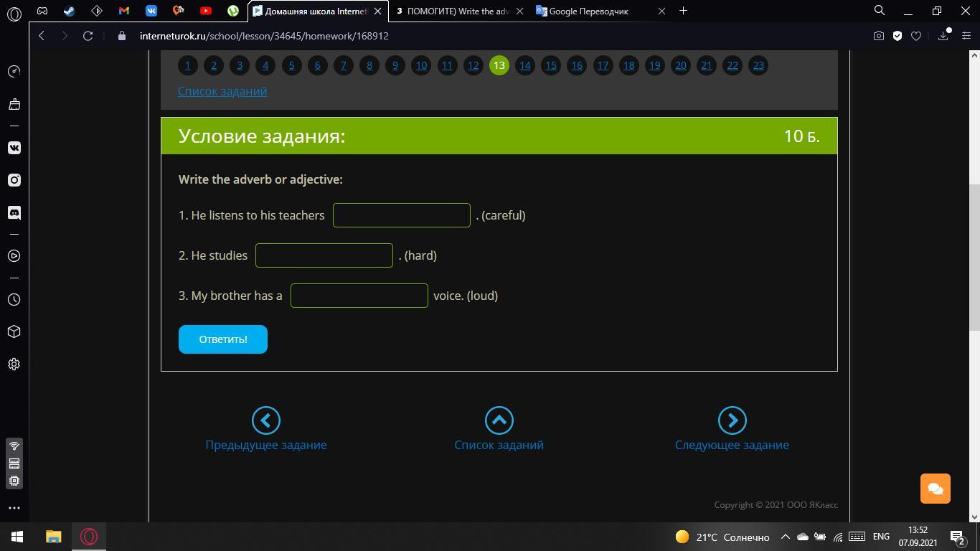The image size is (980, 551).
Task: Go to task number 14
Action: pyautogui.click(x=524, y=65)
